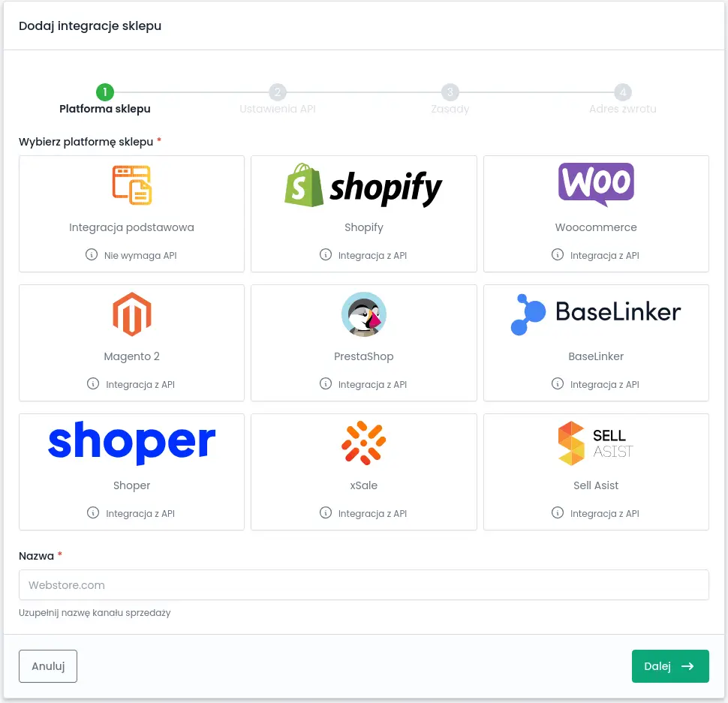Click info icon under xSale card
Viewport: 728px width, 703px height.
[326, 512]
